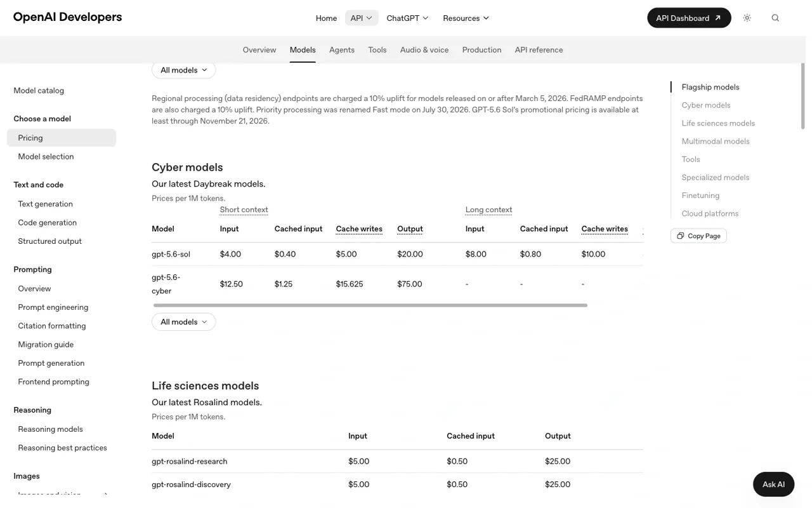812x508 pixels.
Task: Click the Copy Page button
Action: [x=698, y=236]
